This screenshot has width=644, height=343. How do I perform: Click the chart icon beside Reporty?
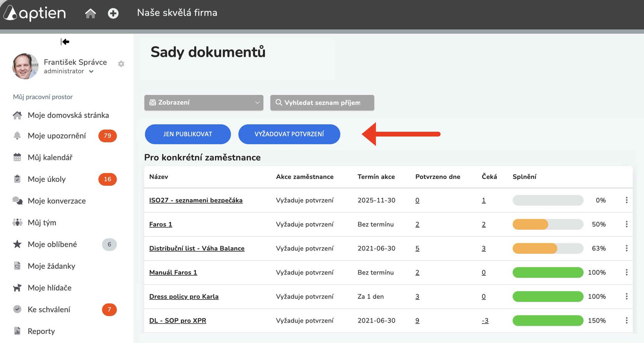click(x=17, y=331)
